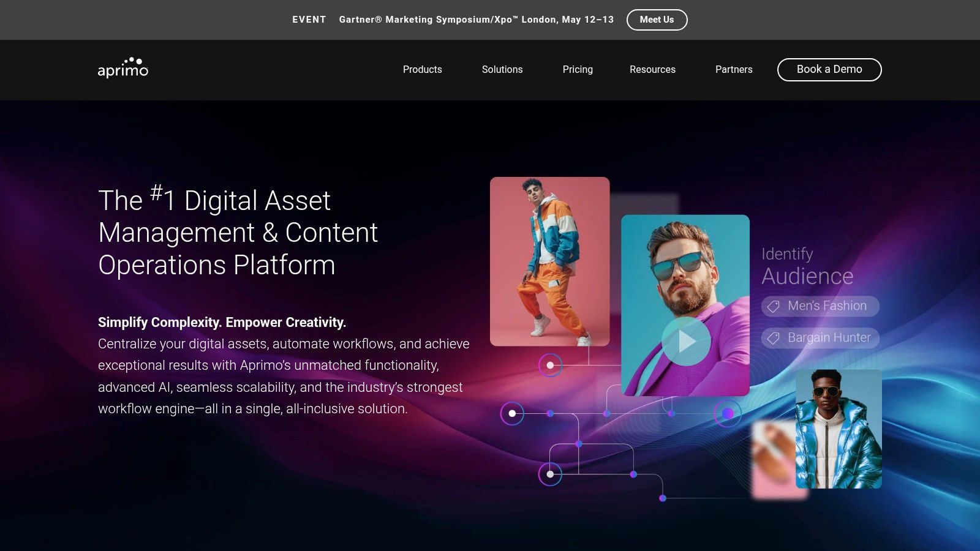Go to the Pricing page

tap(578, 70)
